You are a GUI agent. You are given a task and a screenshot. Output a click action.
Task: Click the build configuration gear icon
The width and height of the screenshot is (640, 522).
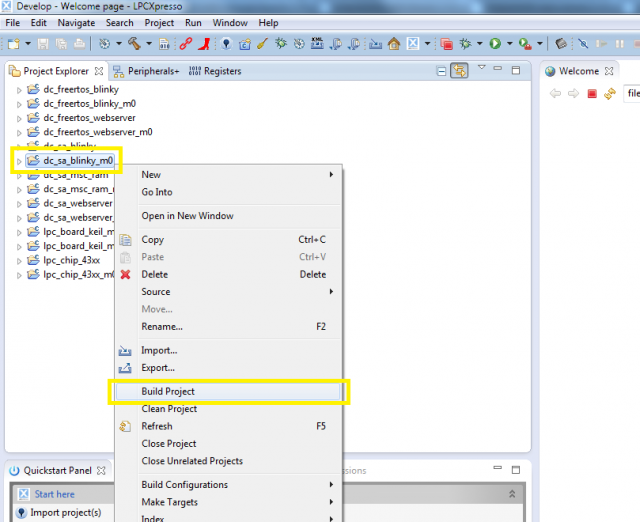click(105, 44)
